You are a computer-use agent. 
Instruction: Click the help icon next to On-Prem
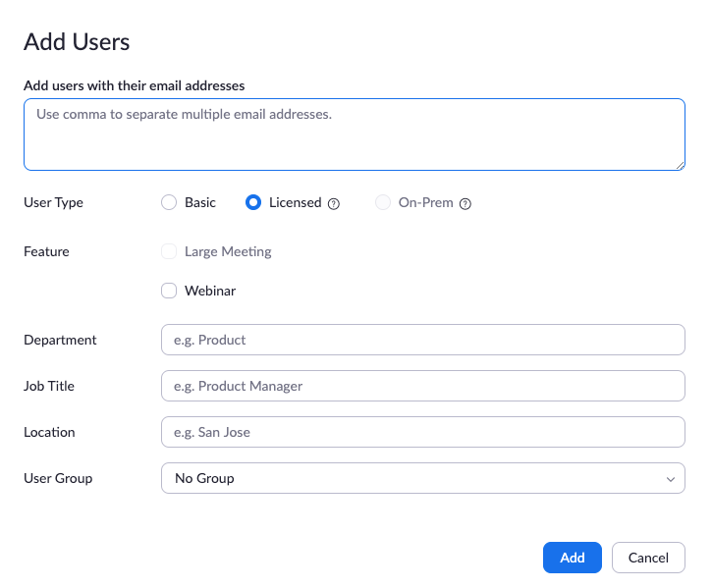(x=465, y=204)
